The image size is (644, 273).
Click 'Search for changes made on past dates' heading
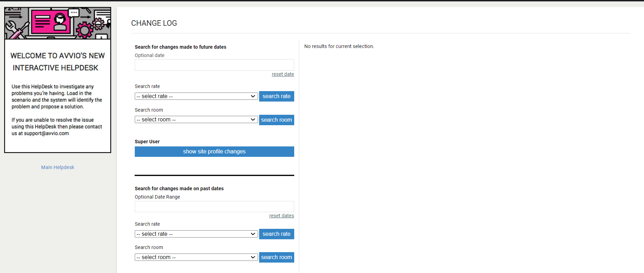(179, 188)
